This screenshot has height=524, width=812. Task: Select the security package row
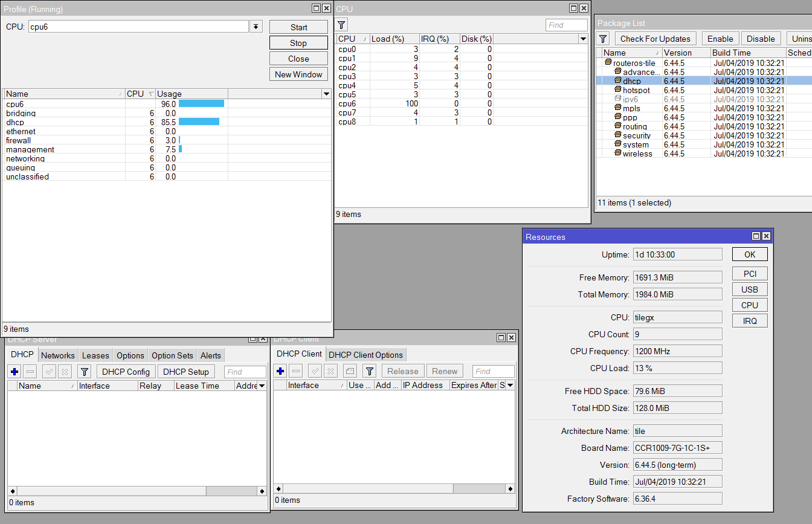[x=704, y=135]
